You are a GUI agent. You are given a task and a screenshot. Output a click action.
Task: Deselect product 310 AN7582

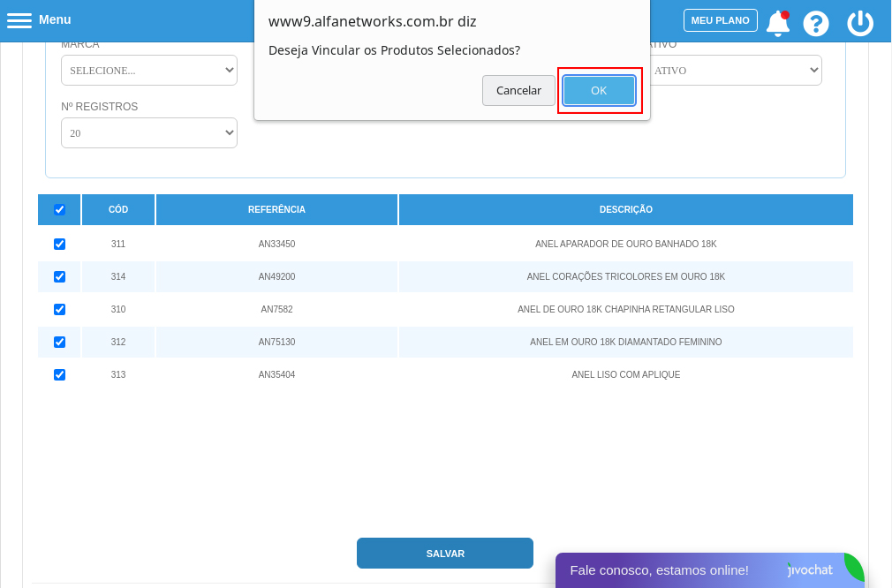pos(59,309)
